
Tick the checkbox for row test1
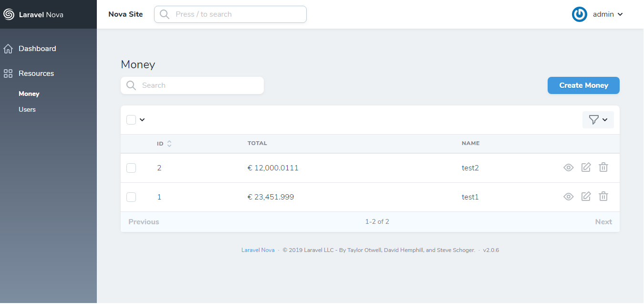pyautogui.click(x=131, y=197)
